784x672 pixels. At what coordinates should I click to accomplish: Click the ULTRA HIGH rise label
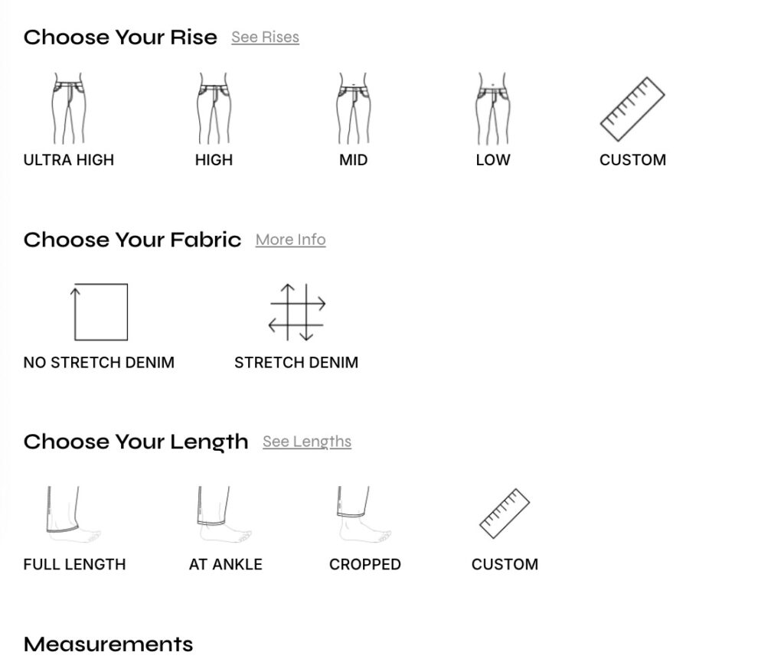pyautogui.click(x=69, y=160)
